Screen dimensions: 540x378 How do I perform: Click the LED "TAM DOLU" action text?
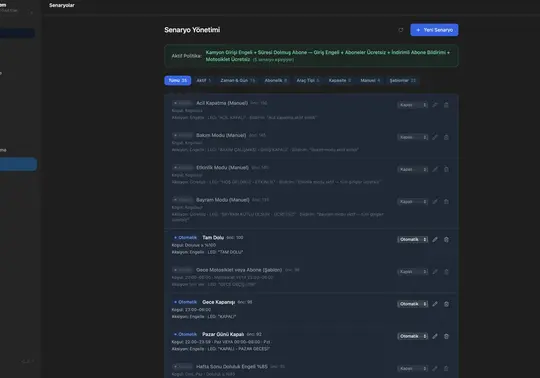[225, 252]
